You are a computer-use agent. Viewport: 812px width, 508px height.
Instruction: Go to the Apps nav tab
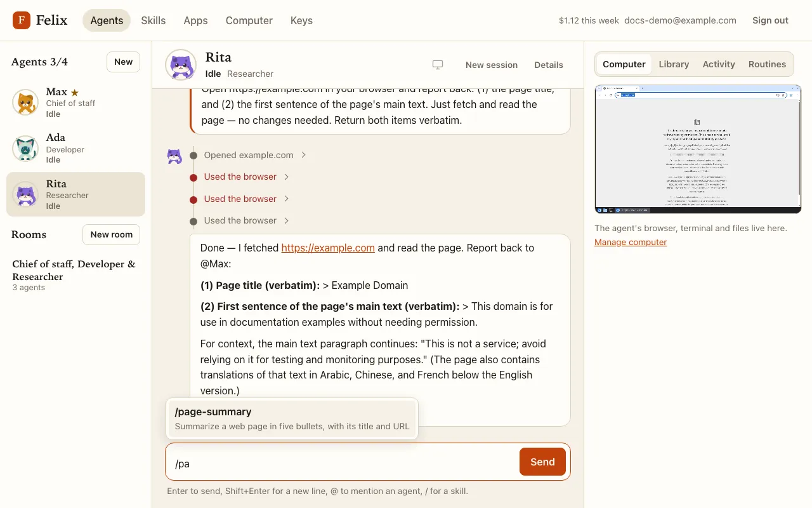point(195,20)
